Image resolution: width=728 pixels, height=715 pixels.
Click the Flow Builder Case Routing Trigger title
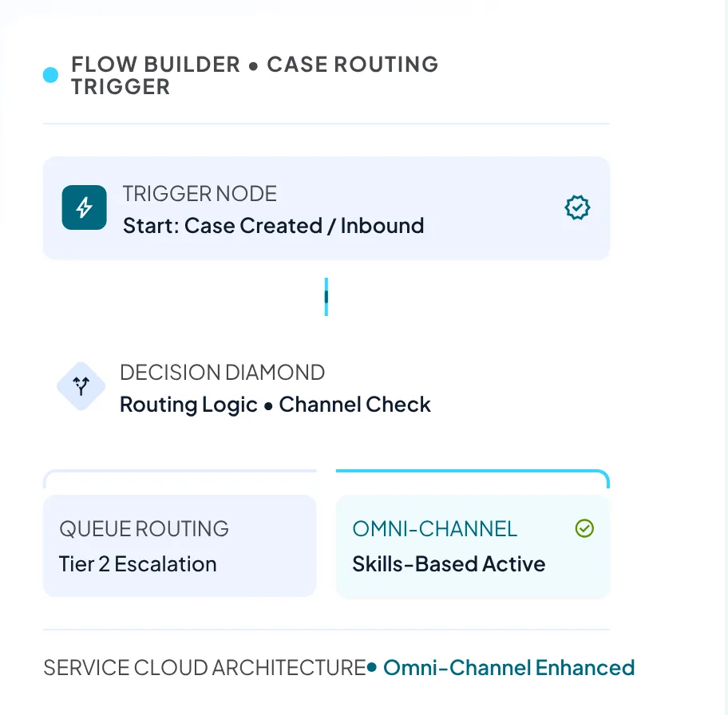255,75
